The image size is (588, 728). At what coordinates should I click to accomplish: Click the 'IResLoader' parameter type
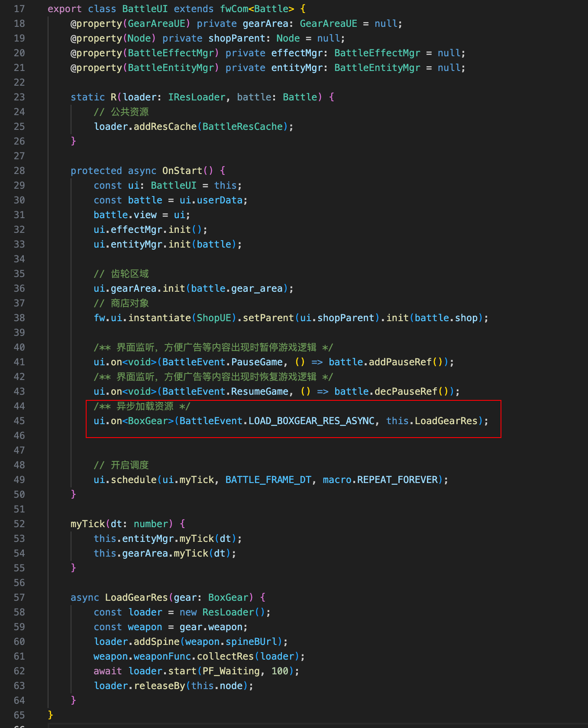197,97
